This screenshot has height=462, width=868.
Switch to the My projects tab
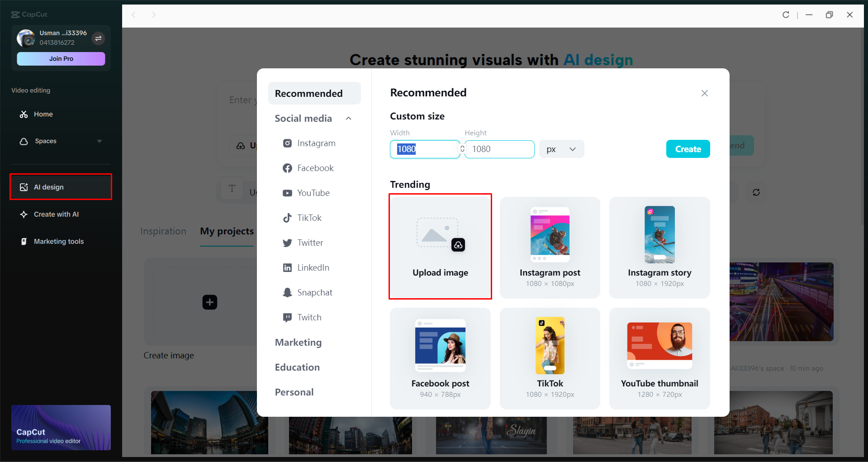[227, 231]
